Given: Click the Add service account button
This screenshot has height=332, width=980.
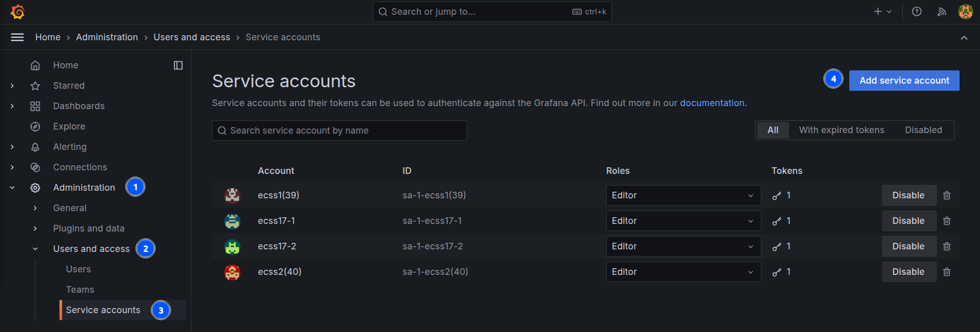Looking at the screenshot, I should 904,81.
